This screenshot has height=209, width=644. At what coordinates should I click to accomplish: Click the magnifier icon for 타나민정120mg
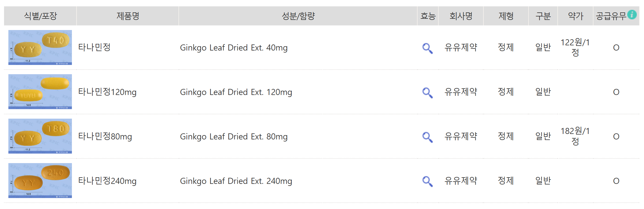pyautogui.click(x=427, y=92)
